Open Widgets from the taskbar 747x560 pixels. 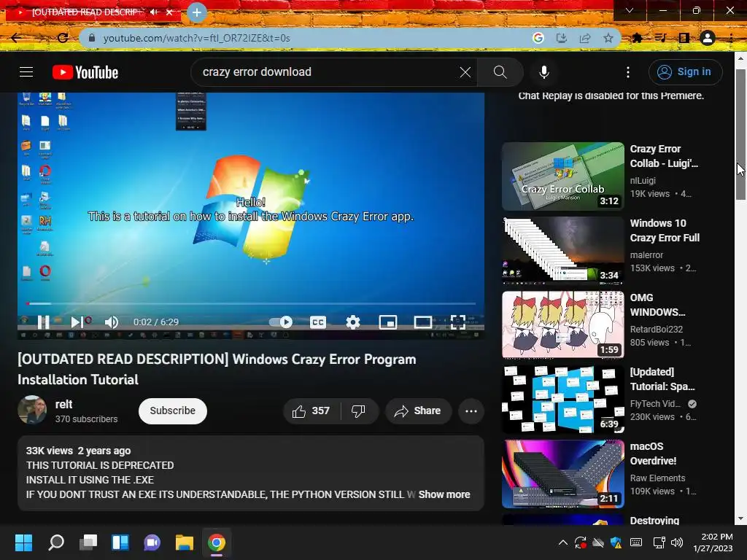pos(120,542)
